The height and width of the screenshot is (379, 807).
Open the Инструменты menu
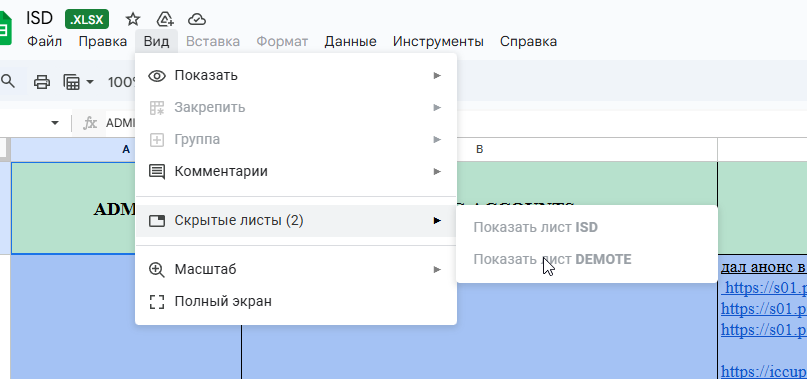coord(438,42)
